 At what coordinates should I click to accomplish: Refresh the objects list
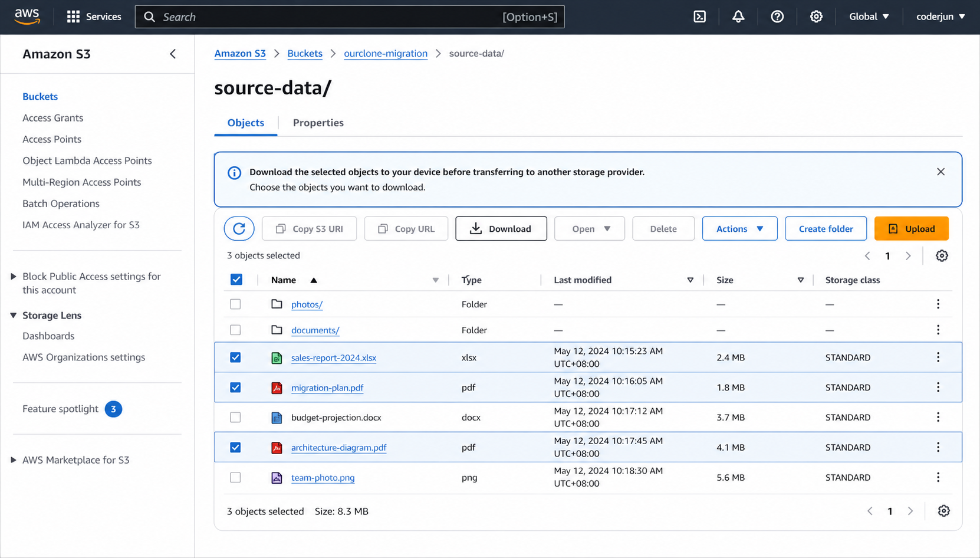click(239, 228)
